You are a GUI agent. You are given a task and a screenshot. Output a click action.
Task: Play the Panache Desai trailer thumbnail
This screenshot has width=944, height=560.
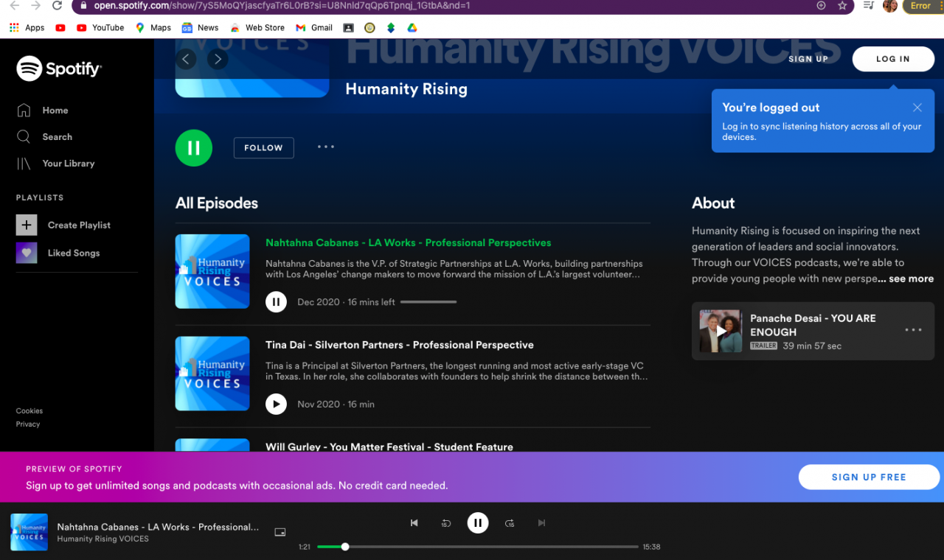(721, 331)
